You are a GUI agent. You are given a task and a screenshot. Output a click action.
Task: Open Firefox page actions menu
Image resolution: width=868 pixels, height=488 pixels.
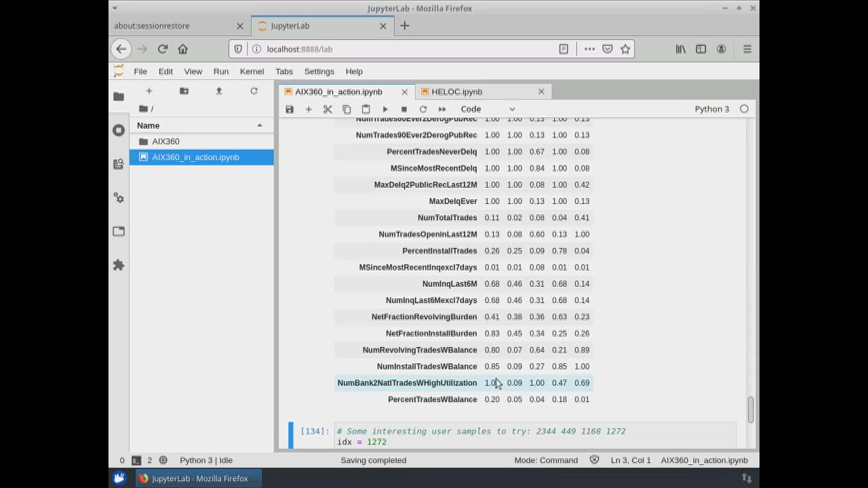[x=589, y=49]
